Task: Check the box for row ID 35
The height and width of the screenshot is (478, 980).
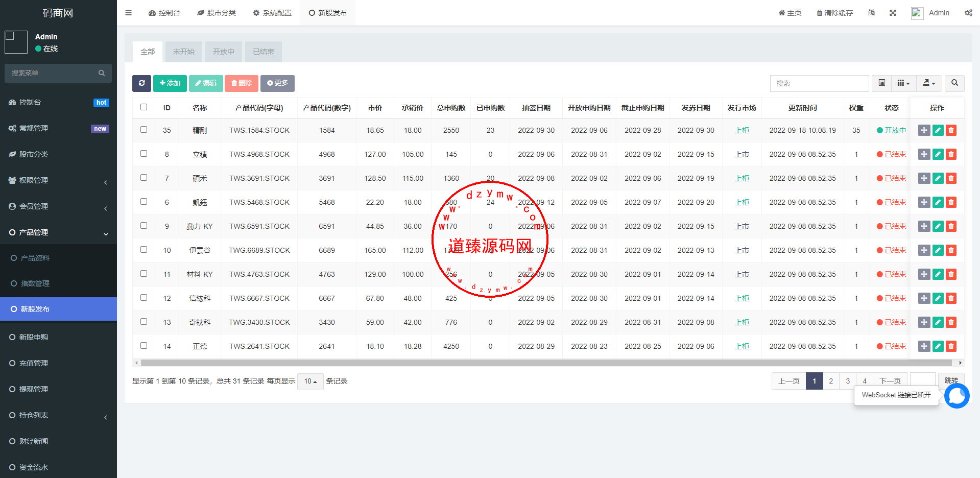Action: pos(144,130)
